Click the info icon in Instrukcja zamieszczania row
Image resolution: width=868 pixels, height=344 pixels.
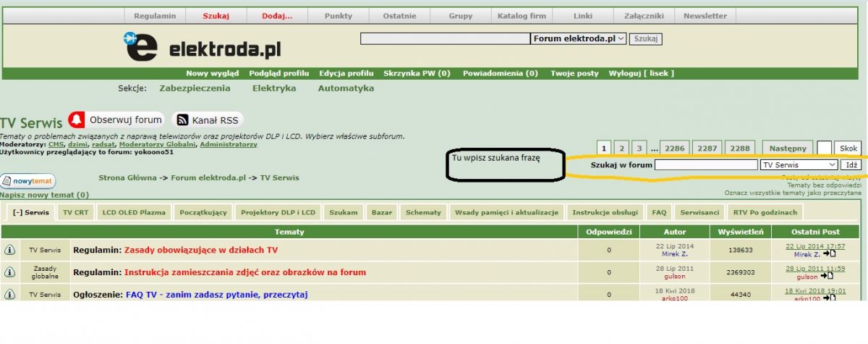[x=10, y=272]
